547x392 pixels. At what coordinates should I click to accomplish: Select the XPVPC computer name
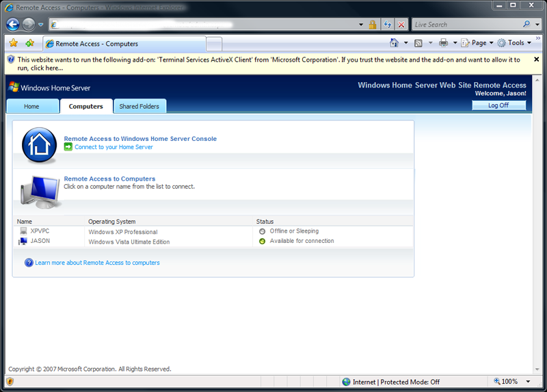pos(40,231)
